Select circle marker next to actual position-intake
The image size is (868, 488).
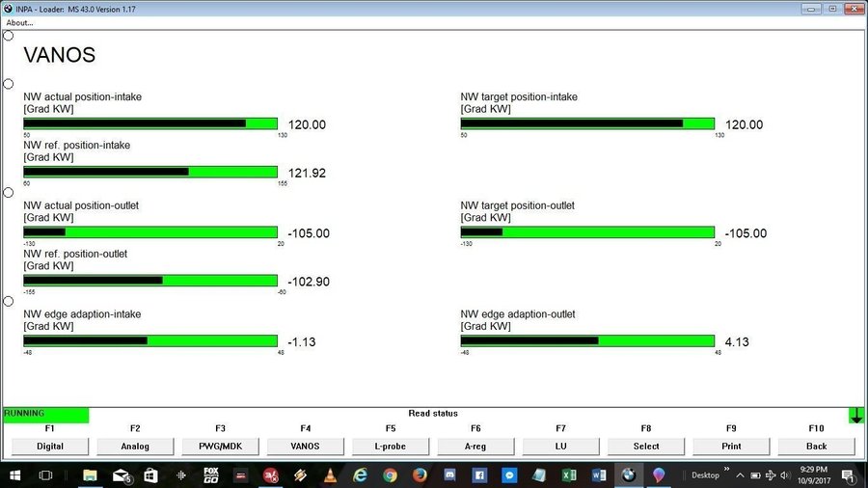(x=8, y=84)
